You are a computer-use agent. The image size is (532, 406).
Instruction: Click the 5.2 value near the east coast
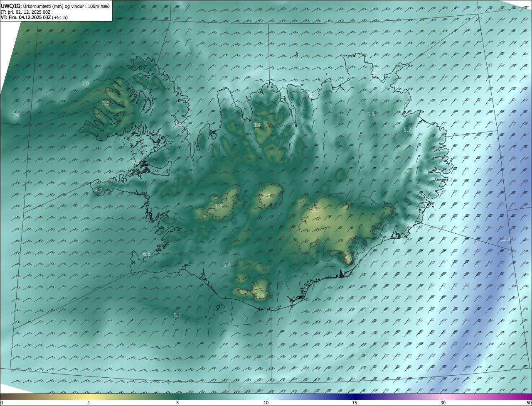(407, 130)
